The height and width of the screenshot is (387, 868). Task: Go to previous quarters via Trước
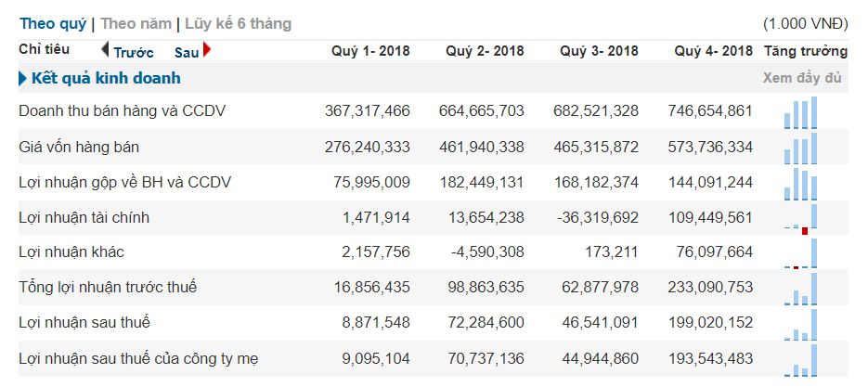pos(133,52)
